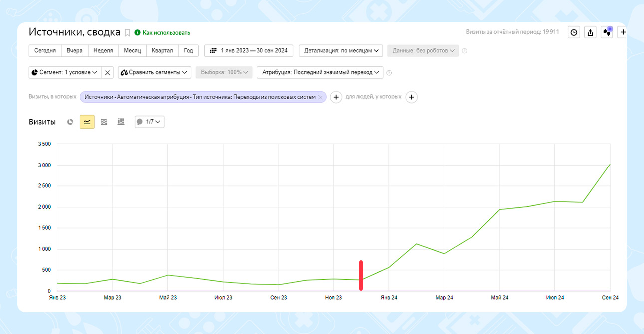Click help icon next to Атрибуция
Screen dimensions: 644x334
click(x=389, y=73)
